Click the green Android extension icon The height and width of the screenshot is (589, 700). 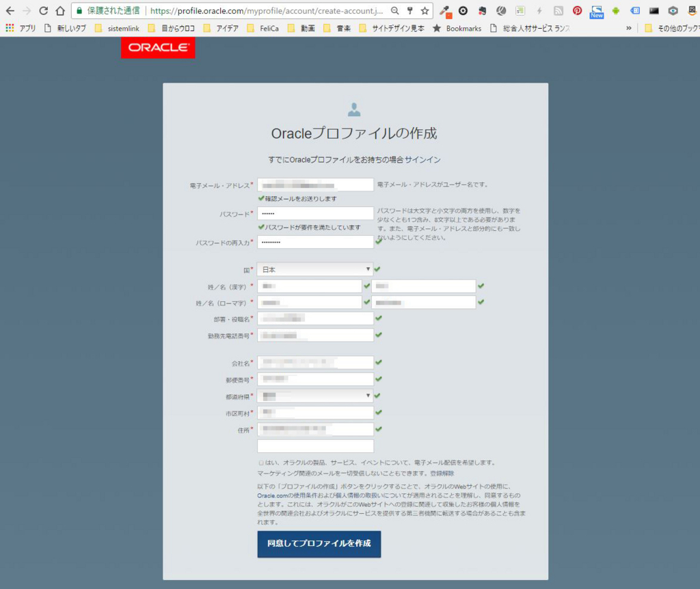click(x=616, y=11)
